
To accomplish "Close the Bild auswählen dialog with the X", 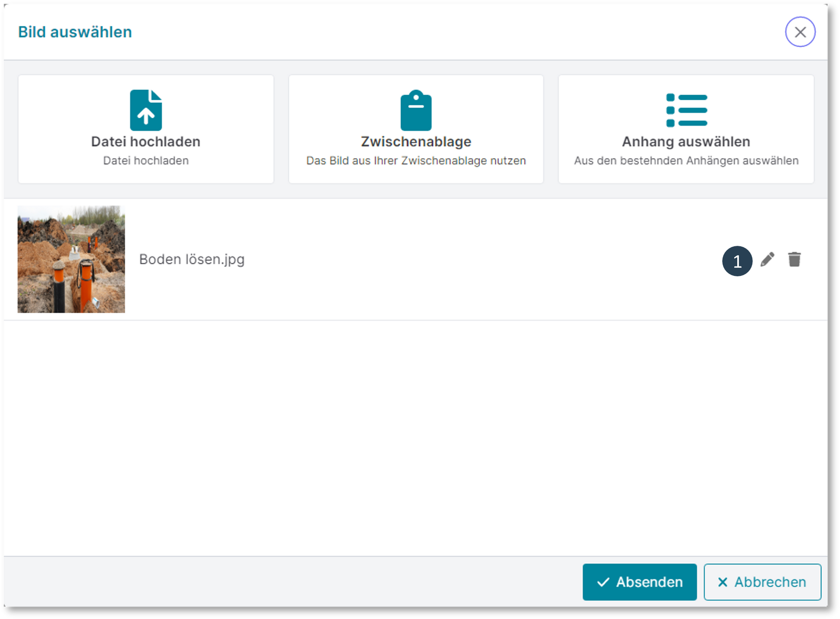I will (x=801, y=32).
